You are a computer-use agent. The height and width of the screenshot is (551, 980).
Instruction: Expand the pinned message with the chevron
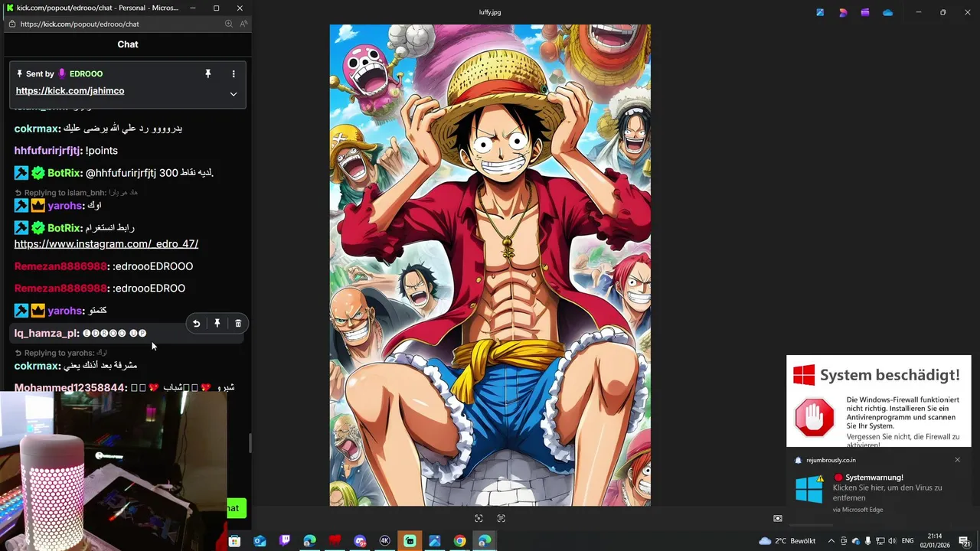(234, 94)
